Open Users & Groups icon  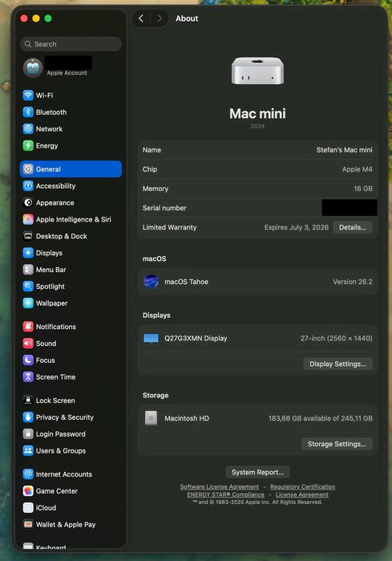point(28,451)
